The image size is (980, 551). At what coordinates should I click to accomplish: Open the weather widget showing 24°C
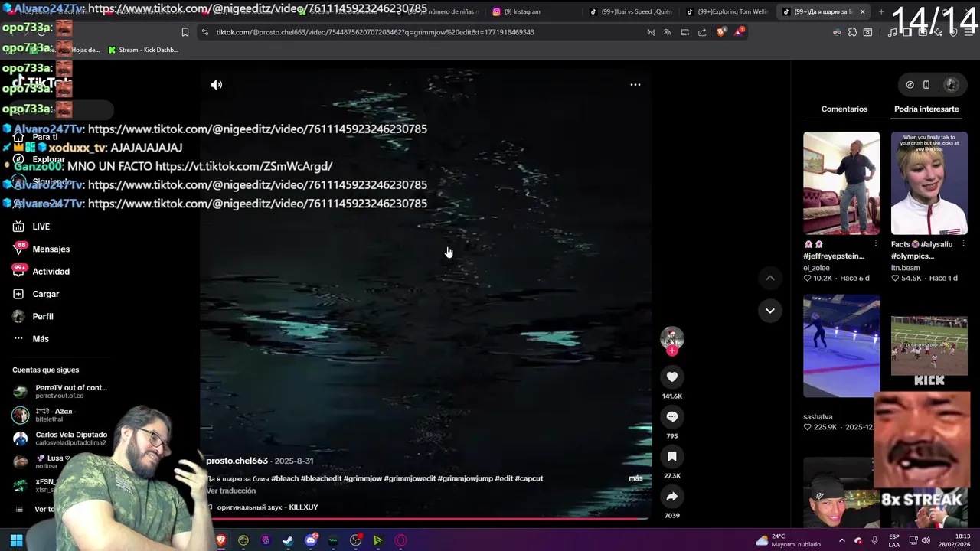(x=788, y=540)
